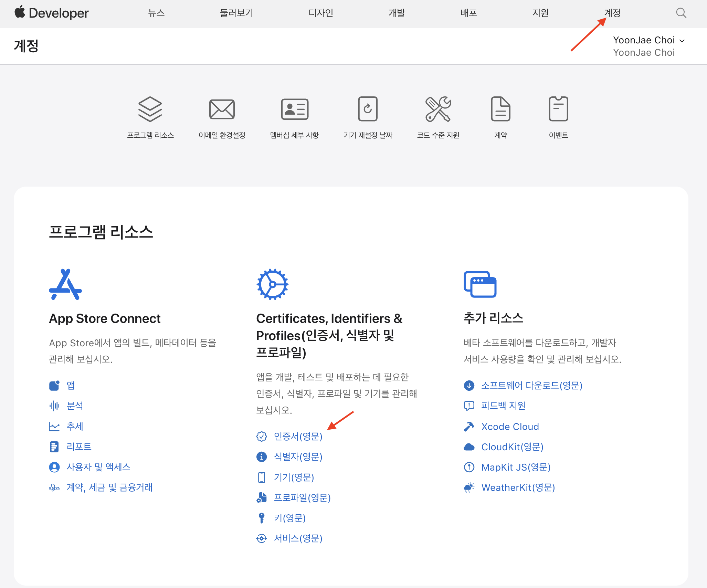Click the Xcode Cloud link
The height and width of the screenshot is (588, 707).
pos(510,427)
